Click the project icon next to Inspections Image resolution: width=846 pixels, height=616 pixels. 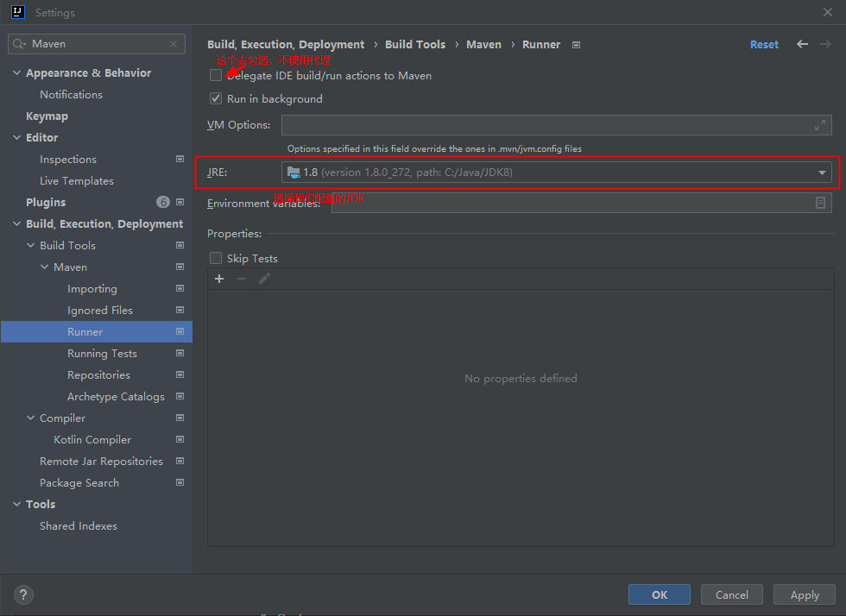coord(180,159)
